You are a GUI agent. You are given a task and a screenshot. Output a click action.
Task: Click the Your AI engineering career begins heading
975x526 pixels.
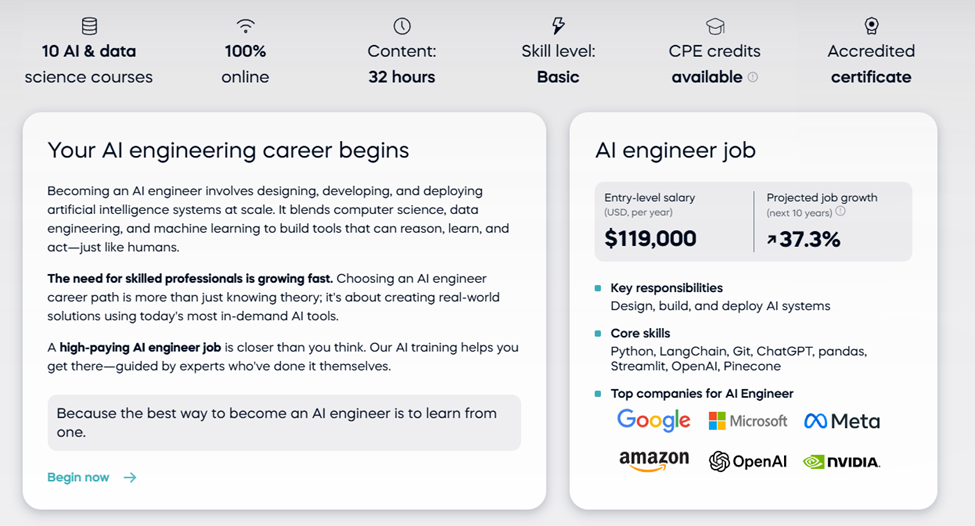pos(228,150)
